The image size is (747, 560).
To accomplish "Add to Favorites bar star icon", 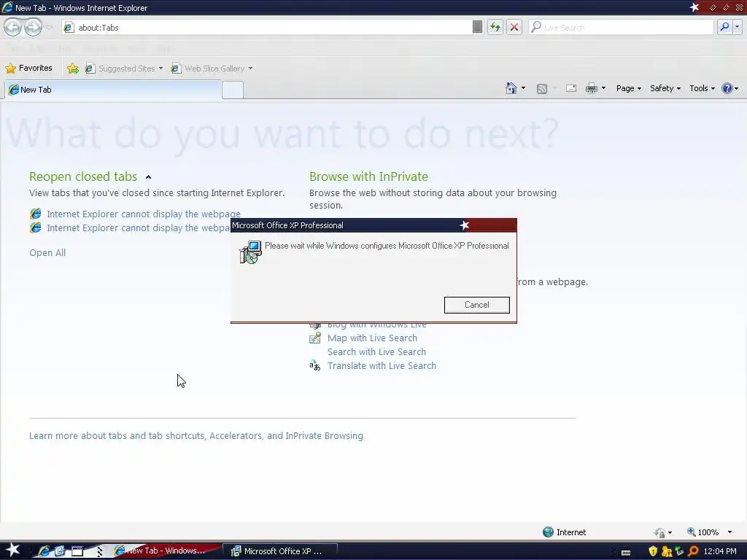I will pos(73,69).
